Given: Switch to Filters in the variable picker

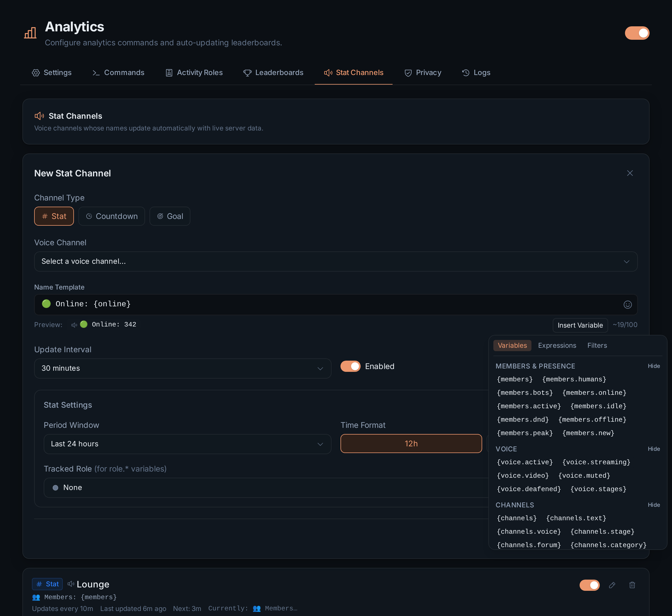Looking at the screenshot, I should [597, 346].
